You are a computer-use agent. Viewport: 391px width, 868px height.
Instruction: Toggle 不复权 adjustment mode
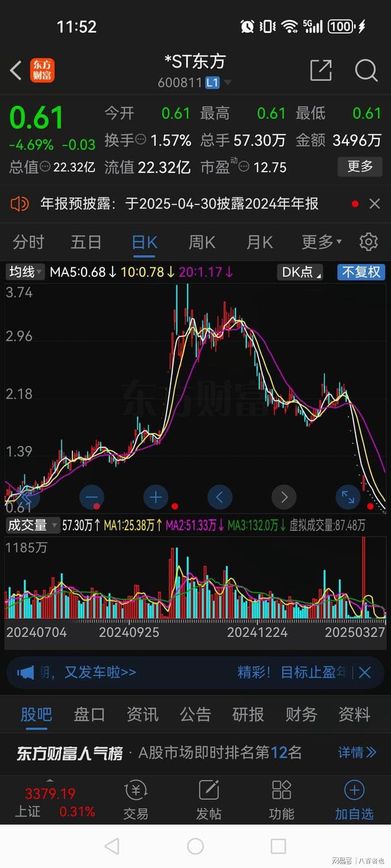(361, 272)
